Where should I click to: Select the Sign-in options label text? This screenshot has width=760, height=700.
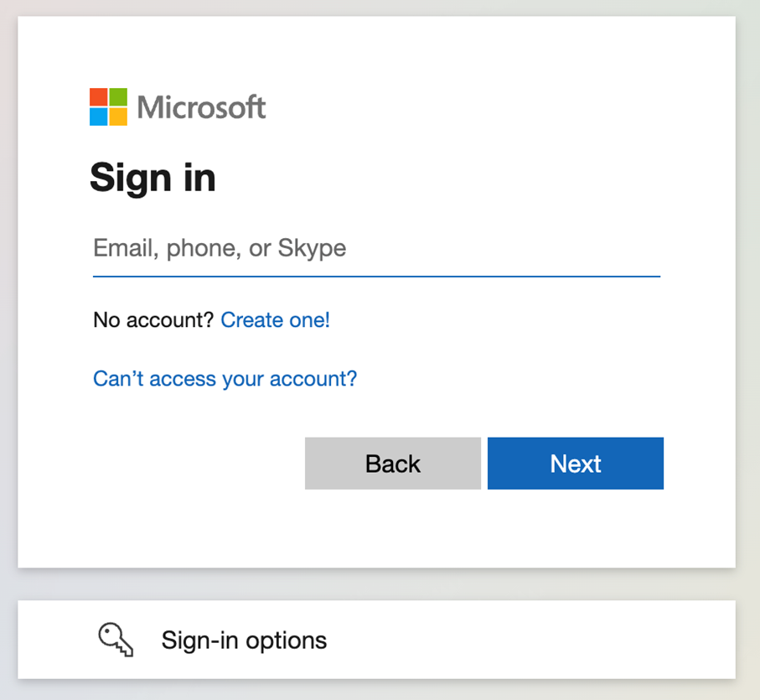coord(245,640)
